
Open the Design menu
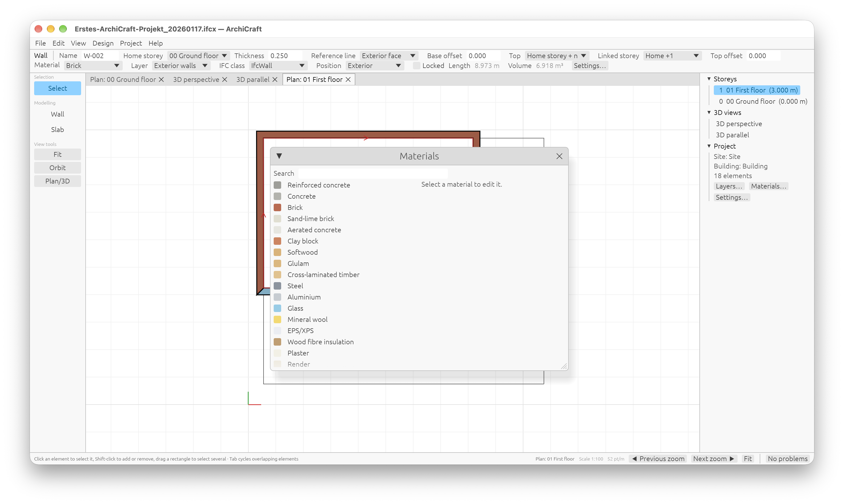(x=103, y=43)
